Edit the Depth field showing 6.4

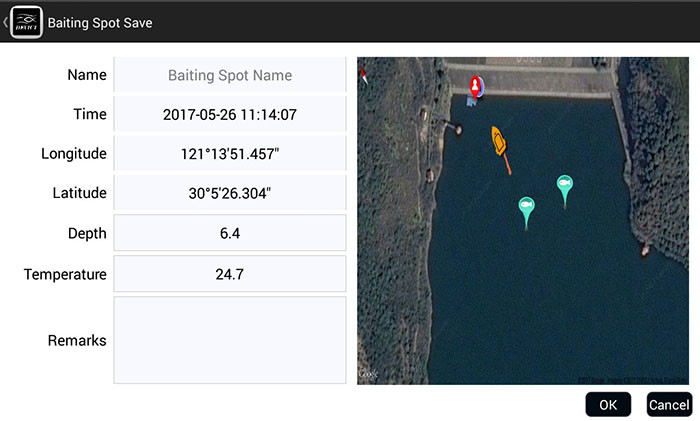coord(230,233)
